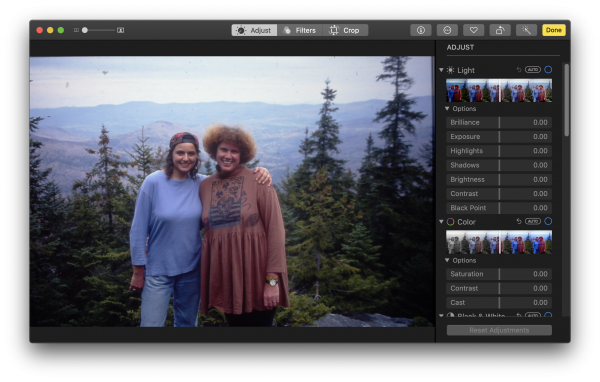Collapse Options under the Light section
The width and height of the screenshot is (600, 382).
(x=447, y=109)
